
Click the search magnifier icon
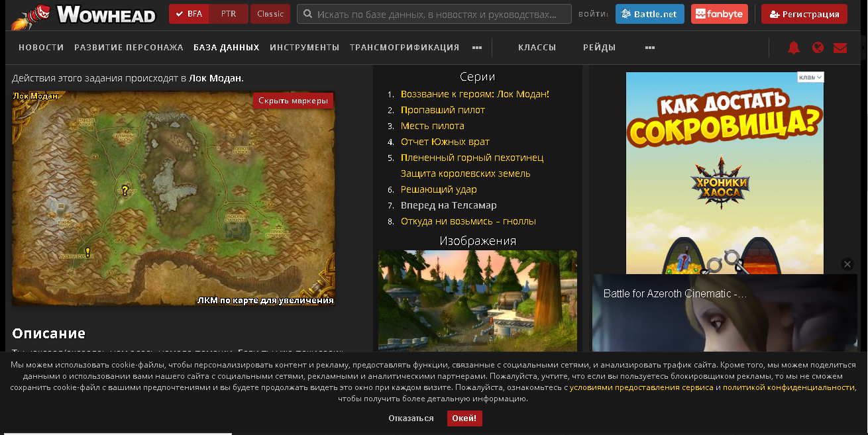pos(307,14)
